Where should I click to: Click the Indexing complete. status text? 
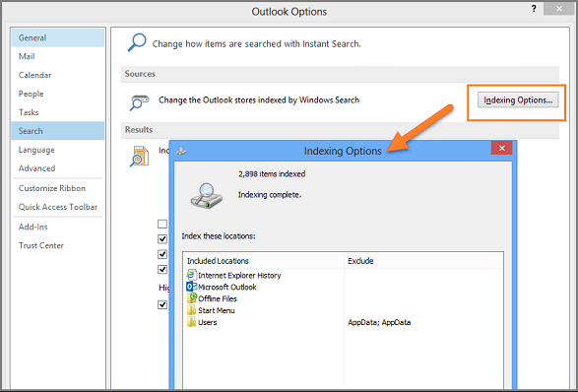(x=270, y=195)
